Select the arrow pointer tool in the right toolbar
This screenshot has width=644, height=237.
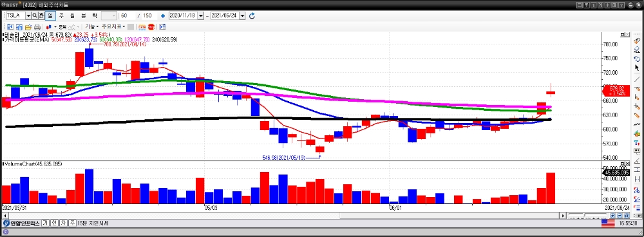637,68
